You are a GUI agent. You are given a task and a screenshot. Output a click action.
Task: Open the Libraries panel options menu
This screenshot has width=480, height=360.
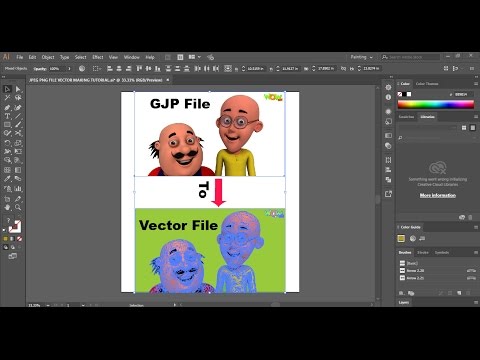coord(476,117)
